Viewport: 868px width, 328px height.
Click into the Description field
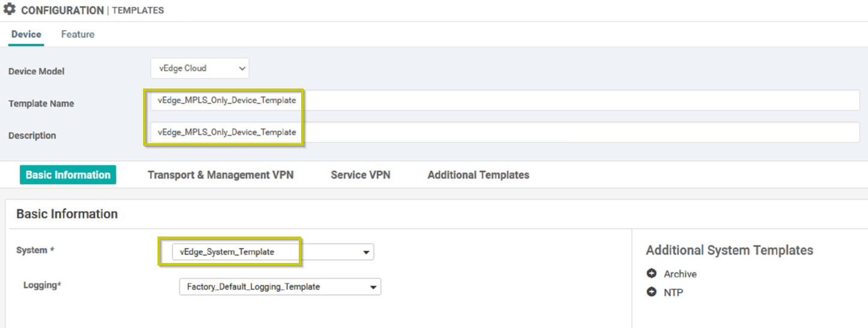pos(505,132)
